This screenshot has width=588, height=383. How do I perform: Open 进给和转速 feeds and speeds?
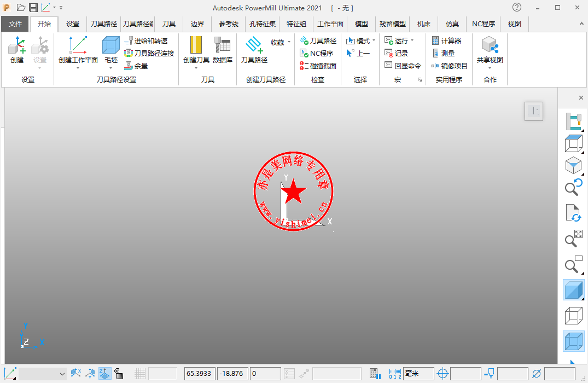[x=146, y=40]
